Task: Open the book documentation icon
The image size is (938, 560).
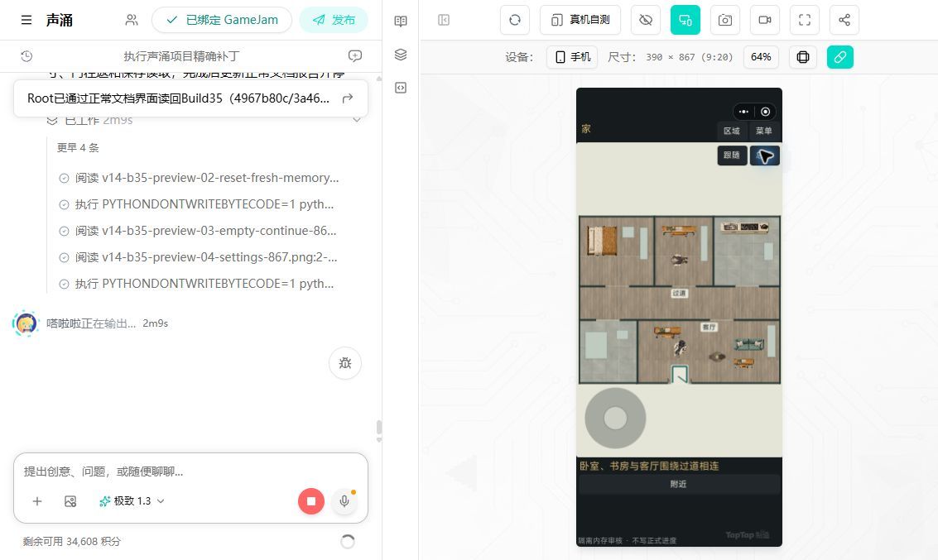Action: [401, 21]
